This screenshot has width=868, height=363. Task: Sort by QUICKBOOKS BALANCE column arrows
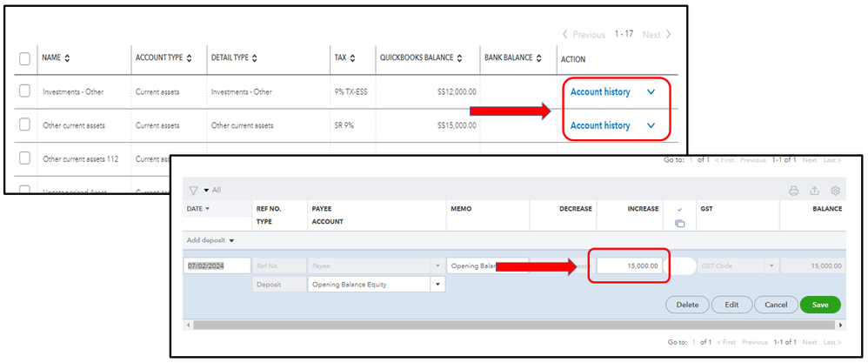click(x=460, y=58)
